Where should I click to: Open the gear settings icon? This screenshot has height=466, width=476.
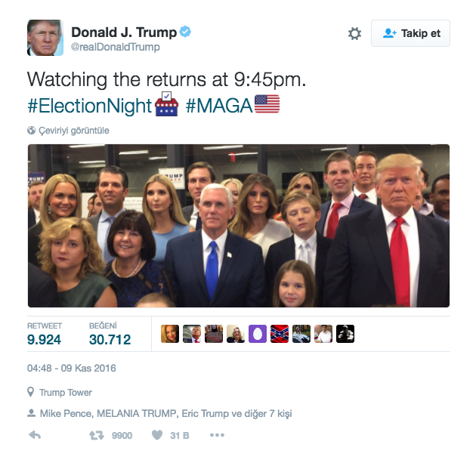tap(354, 33)
